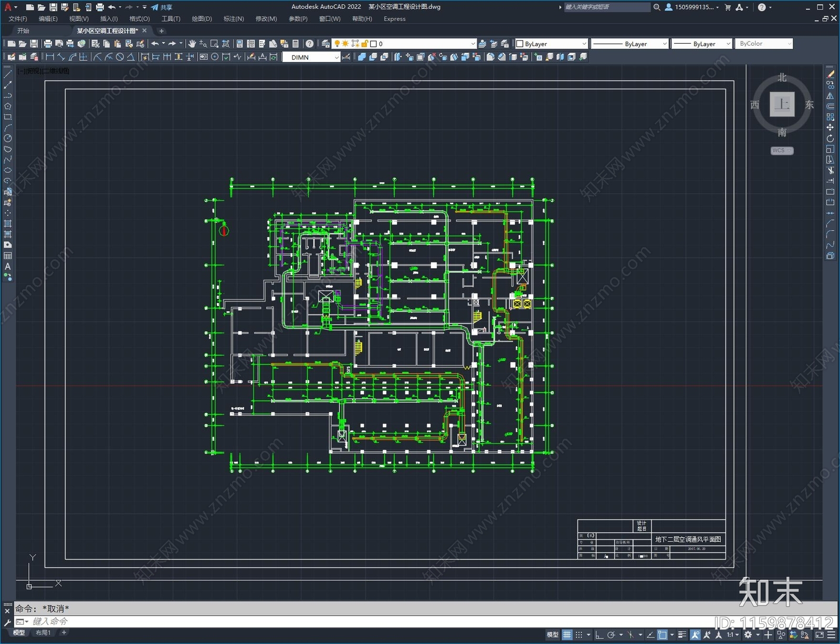Toggle the drawing grid display in status bar

(x=568, y=635)
